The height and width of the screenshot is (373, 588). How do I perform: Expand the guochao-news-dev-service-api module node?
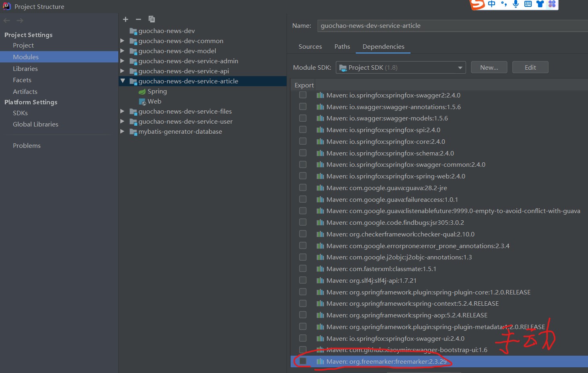122,71
